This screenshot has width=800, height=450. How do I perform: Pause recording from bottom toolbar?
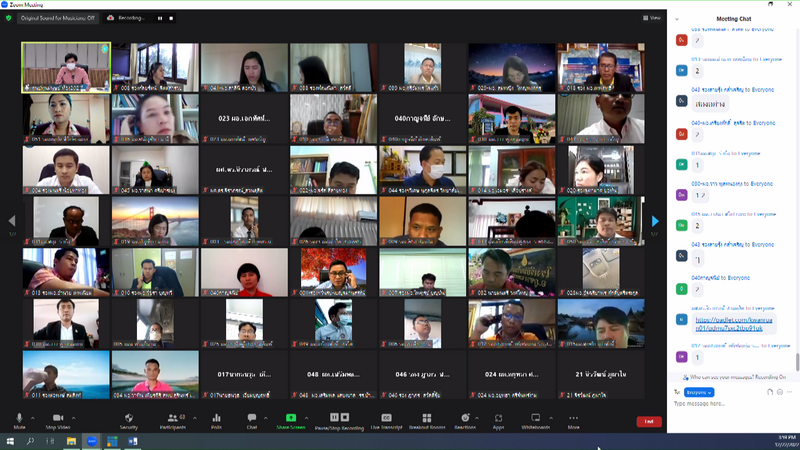tap(334, 417)
